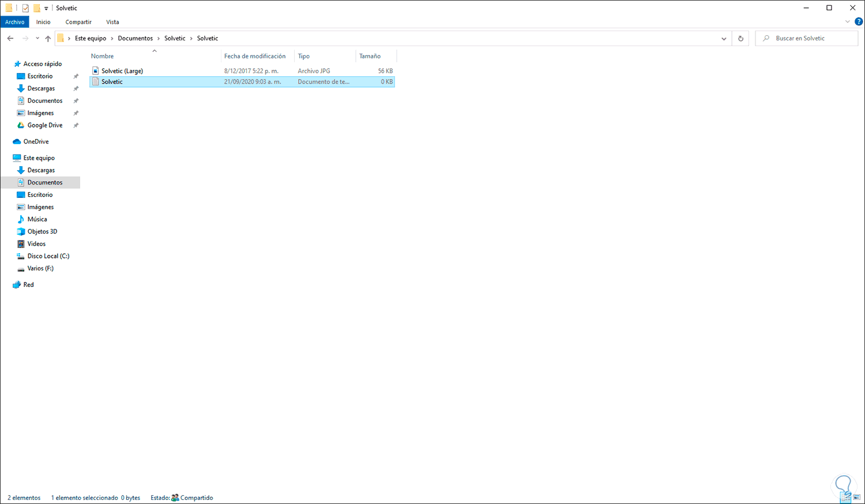Open the Customize Quick Access Toolbar arrow
Viewport: 865px width, 504px height.
[x=46, y=9]
